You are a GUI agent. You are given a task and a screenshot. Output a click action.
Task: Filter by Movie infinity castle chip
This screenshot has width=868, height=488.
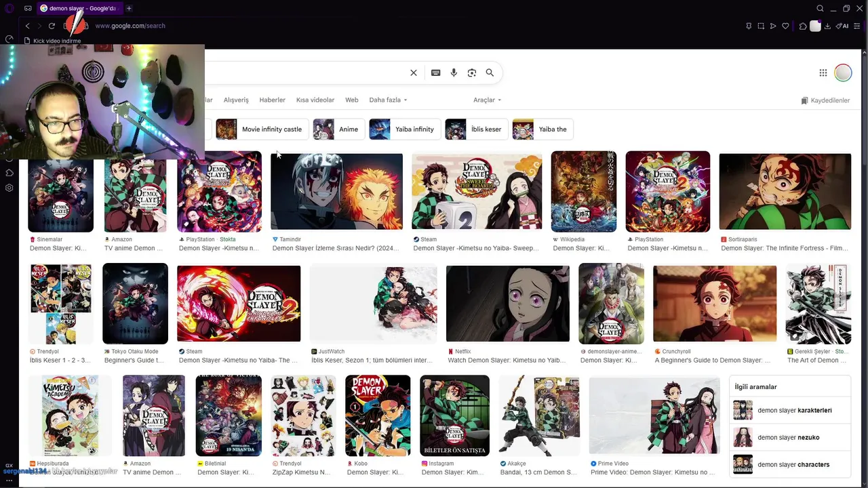pos(262,129)
